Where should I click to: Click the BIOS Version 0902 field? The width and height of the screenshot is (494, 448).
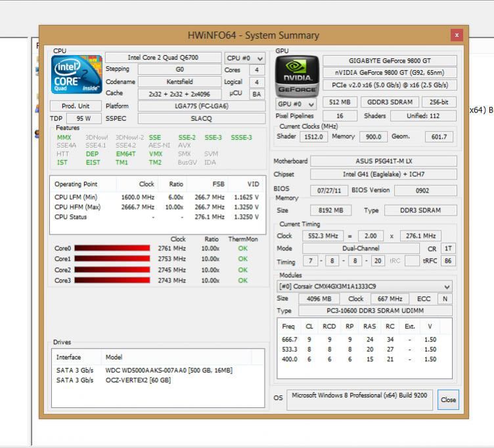425,190
